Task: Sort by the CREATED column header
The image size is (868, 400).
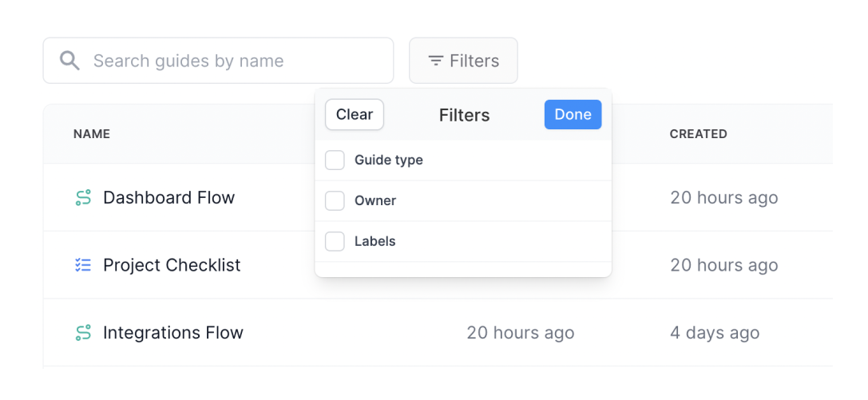Action: pos(698,134)
